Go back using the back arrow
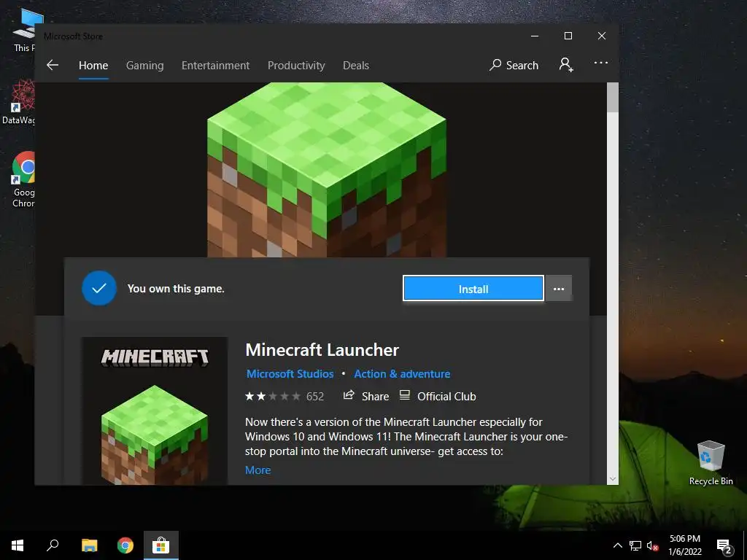This screenshot has height=560, width=747. 53,65
